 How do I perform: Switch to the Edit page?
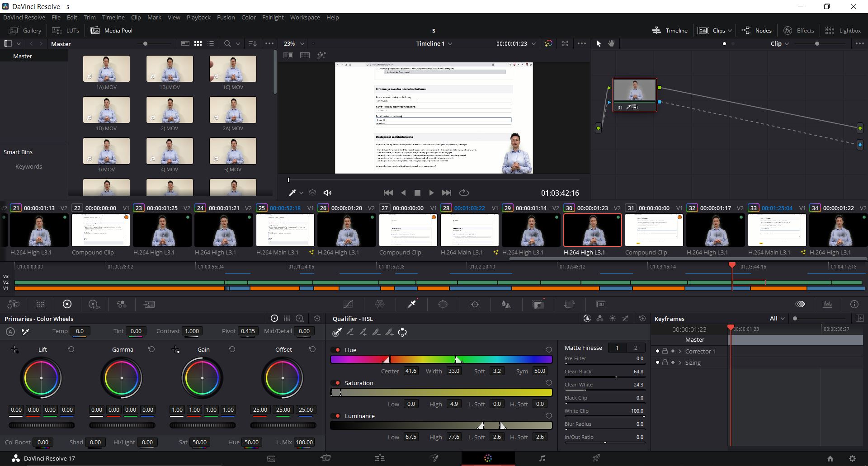[380, 458]
